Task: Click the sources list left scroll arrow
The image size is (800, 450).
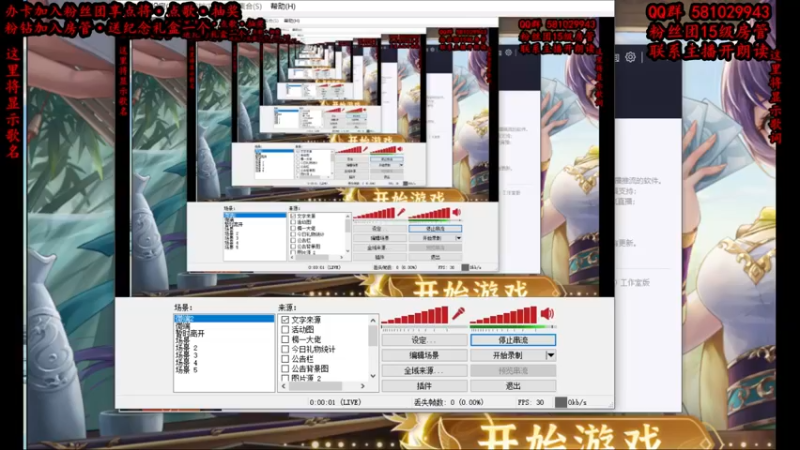Action: (x=284, y=386)
